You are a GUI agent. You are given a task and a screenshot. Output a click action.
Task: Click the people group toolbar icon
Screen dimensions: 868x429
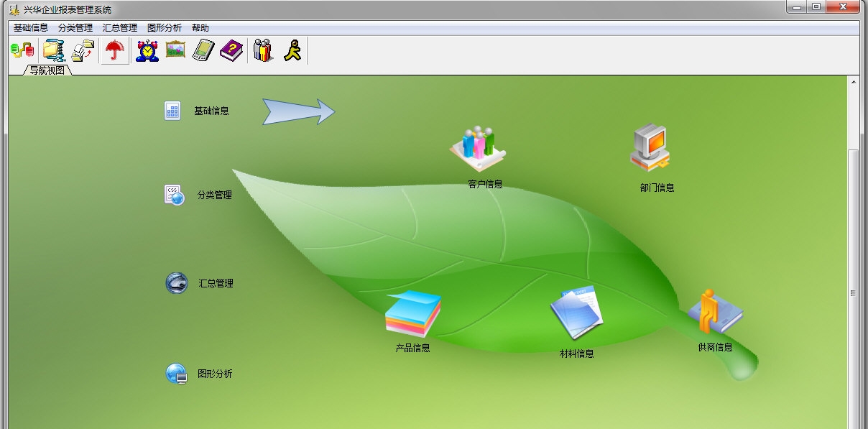pos(263,51)
